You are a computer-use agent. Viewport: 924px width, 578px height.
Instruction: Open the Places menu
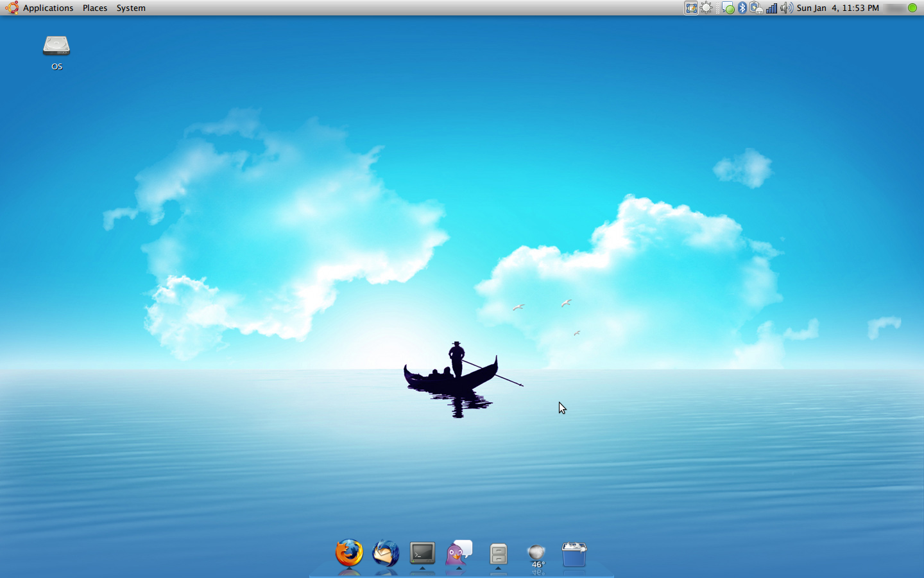pos(95,8)
